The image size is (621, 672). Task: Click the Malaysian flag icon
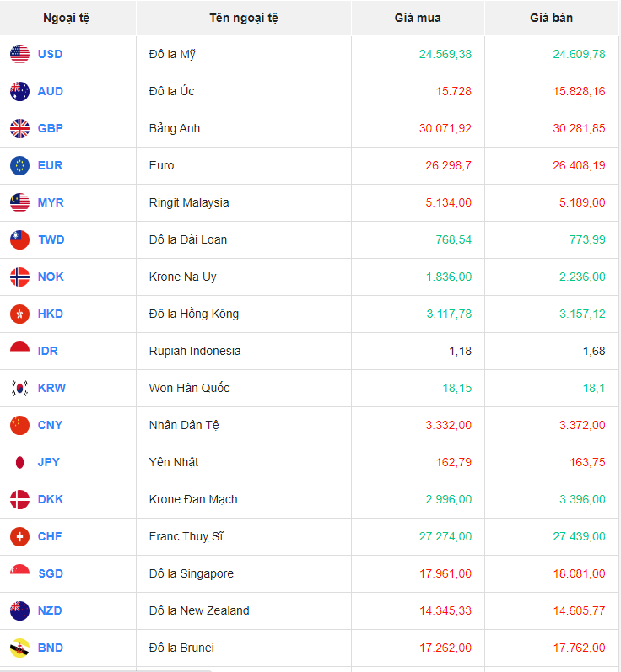click(19, 202)
